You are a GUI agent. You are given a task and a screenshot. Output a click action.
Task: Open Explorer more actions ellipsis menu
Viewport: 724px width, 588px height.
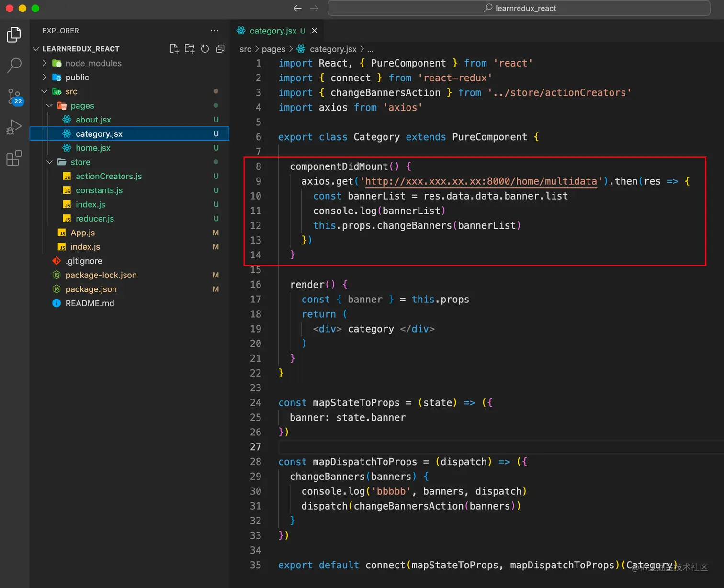(x=214, y=31)
